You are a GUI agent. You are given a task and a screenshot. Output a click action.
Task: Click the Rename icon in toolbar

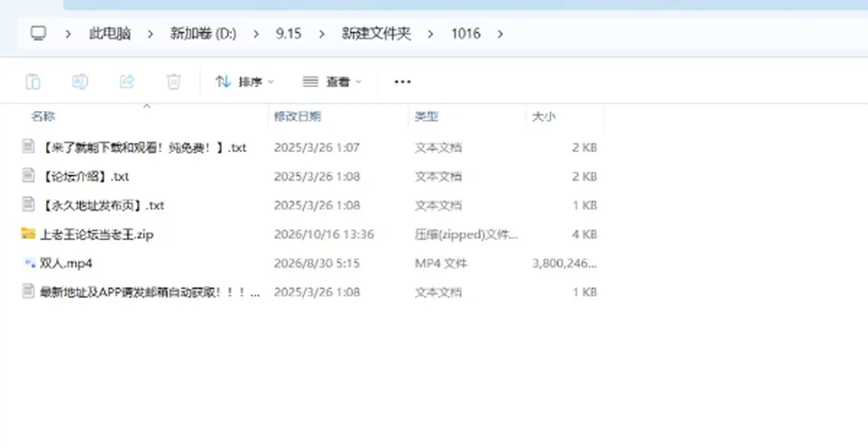(x=80, y=82)
